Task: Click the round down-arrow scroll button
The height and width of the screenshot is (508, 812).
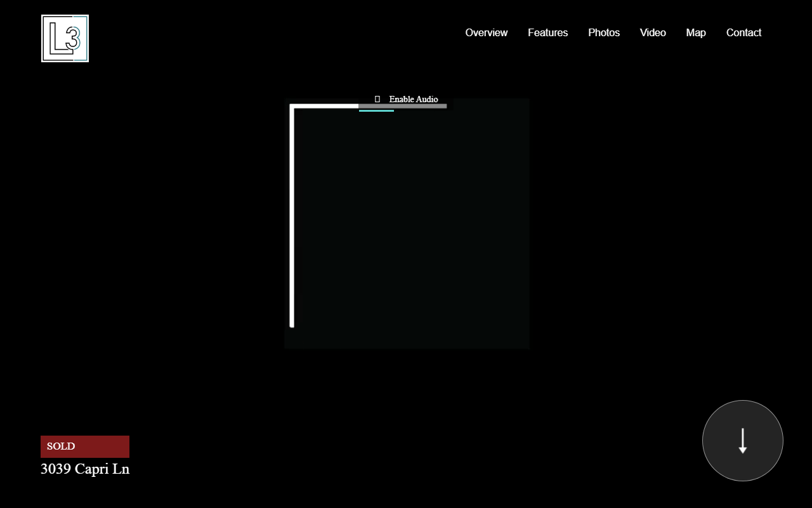Action: (x=743, y=441)
